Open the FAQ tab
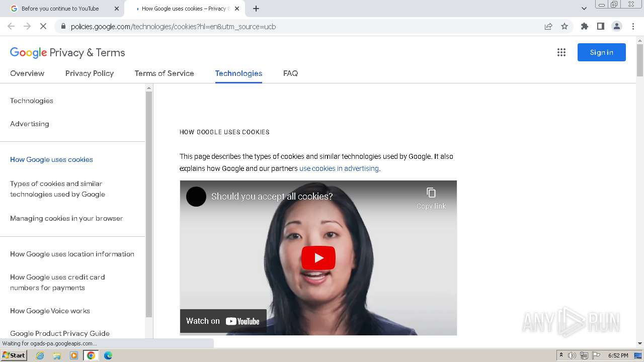Image resolution: width=644 pixels, height=362 pixels. click(290, 73)
